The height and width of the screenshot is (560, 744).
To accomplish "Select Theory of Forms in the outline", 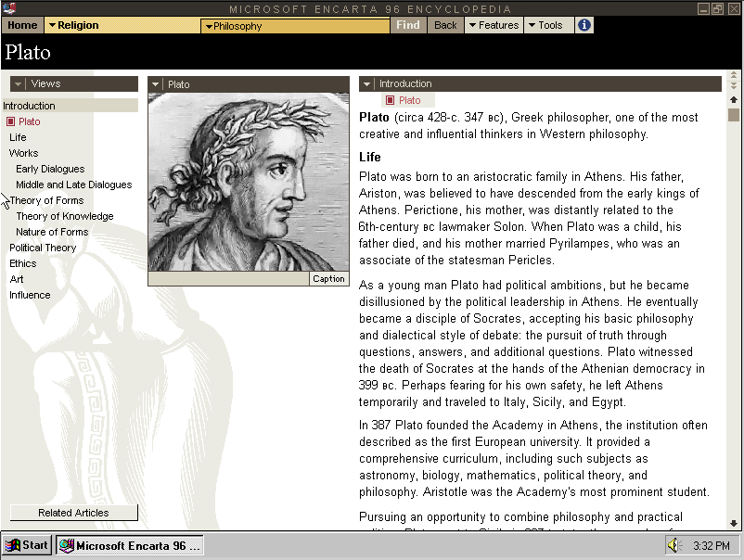I will (x=46, y=200).
